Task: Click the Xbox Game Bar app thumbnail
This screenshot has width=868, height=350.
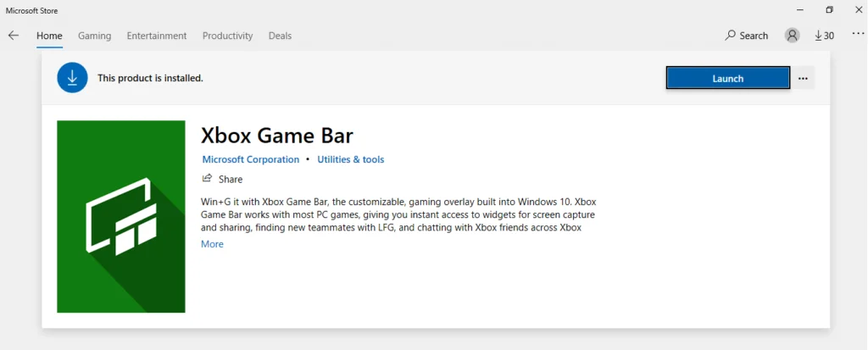Action: click(x=120, y=217)
